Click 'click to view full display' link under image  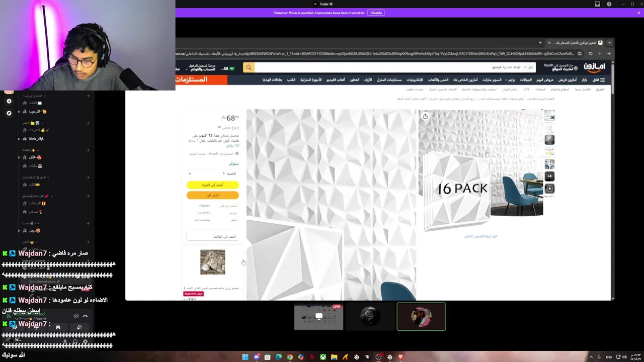(x=480, y=236)
